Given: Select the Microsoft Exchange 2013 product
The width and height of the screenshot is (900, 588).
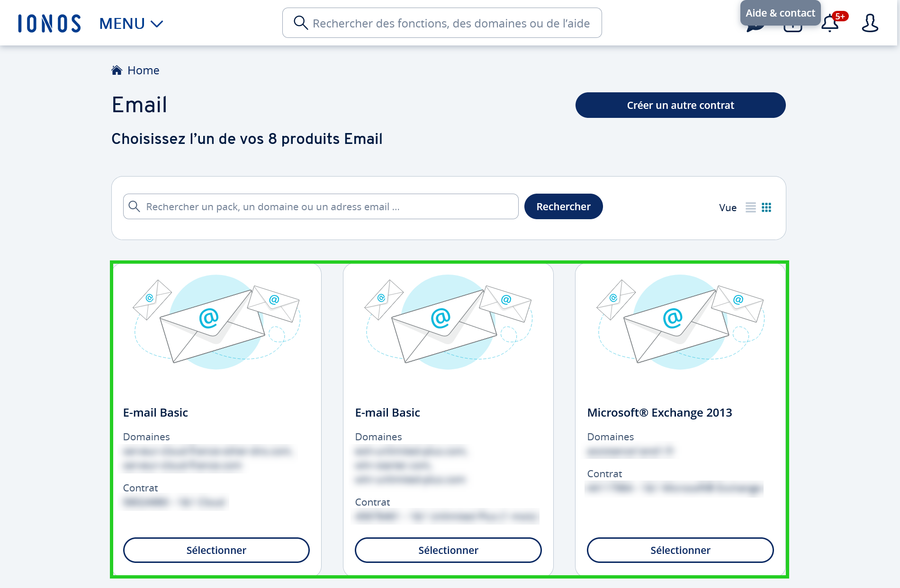Looking at the screenshot, I should coord(680,550).
